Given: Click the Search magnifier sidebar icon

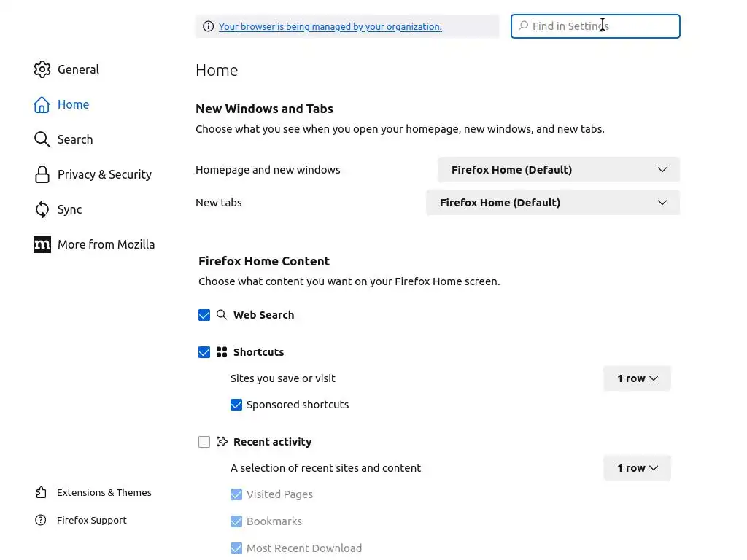Looking at the screenshot, I should (42, 139).
